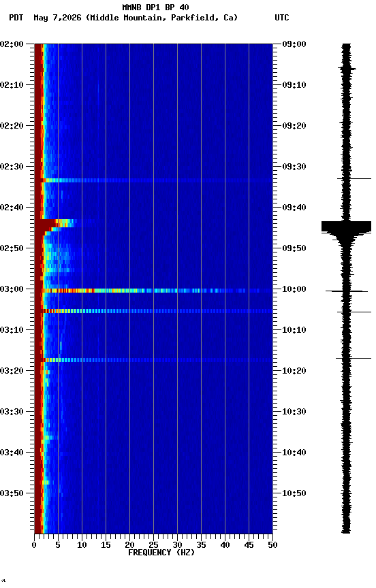Click the '15' frequency axis label
Viewport: 376px width, 588px height.
(x=106, y=545)
